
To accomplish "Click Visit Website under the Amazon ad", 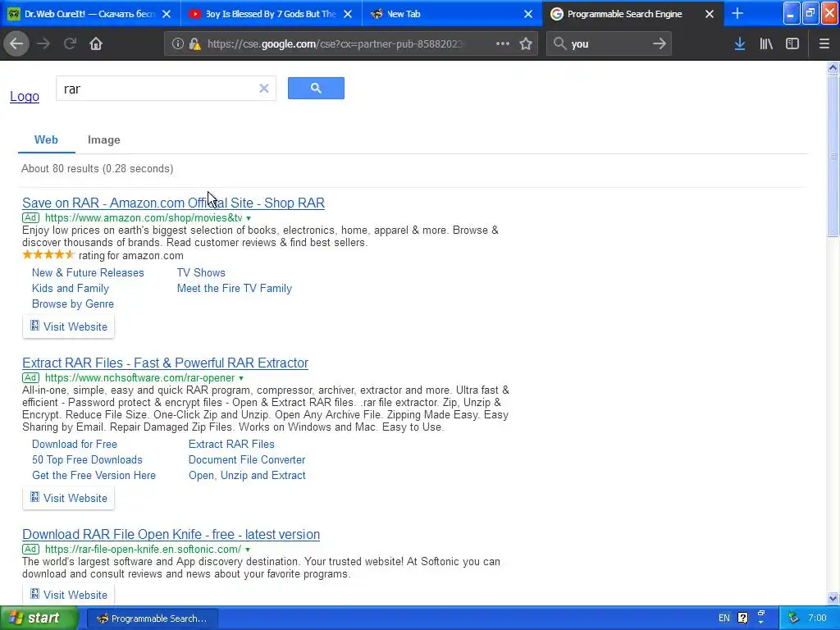I will [x=69, y=326].
